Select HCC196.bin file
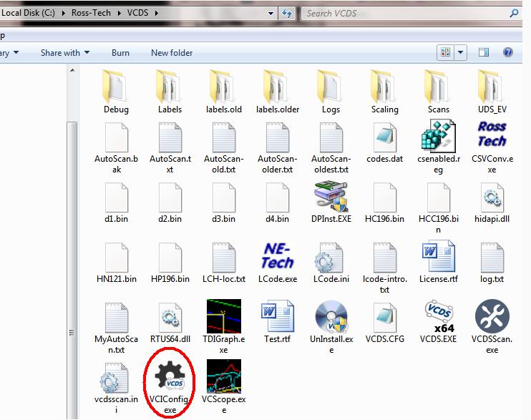The image size is (531, 420). click(439, 208)
